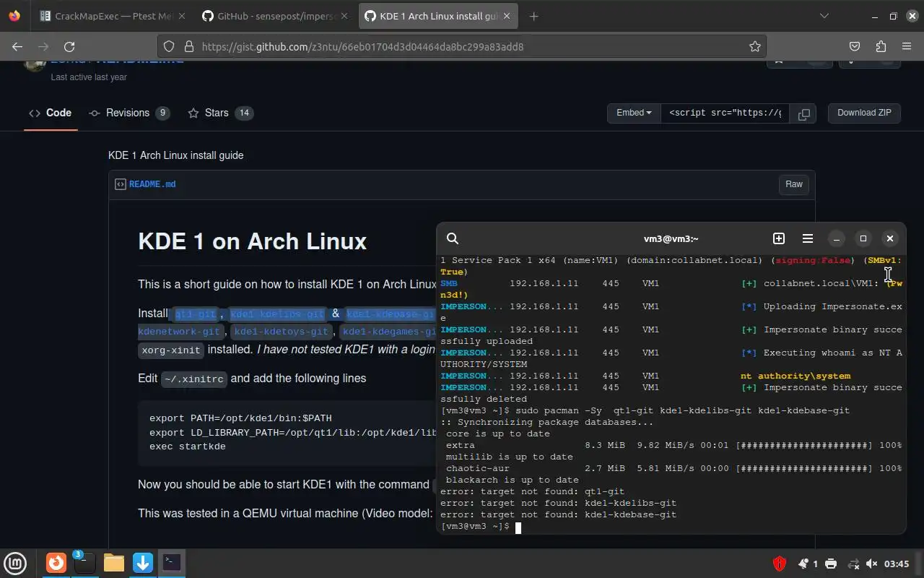Go back to previous page in Firefox
The height and width of the screenshot is (578, 924).
[17, 46]
